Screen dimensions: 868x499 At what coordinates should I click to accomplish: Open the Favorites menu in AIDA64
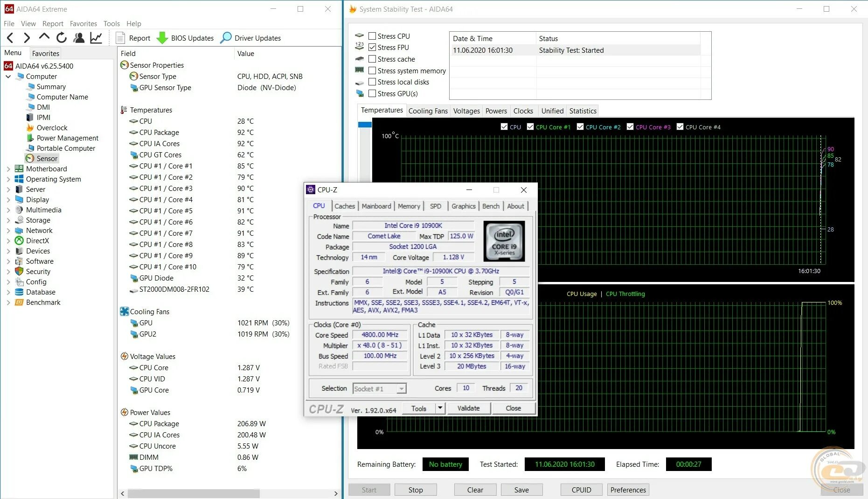pyautogui.click(x=83, y=23)
